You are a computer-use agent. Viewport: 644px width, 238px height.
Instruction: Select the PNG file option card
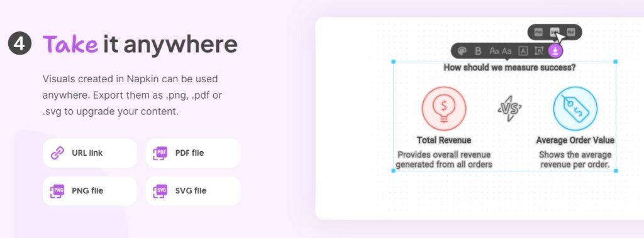click(x=89, y=191)
